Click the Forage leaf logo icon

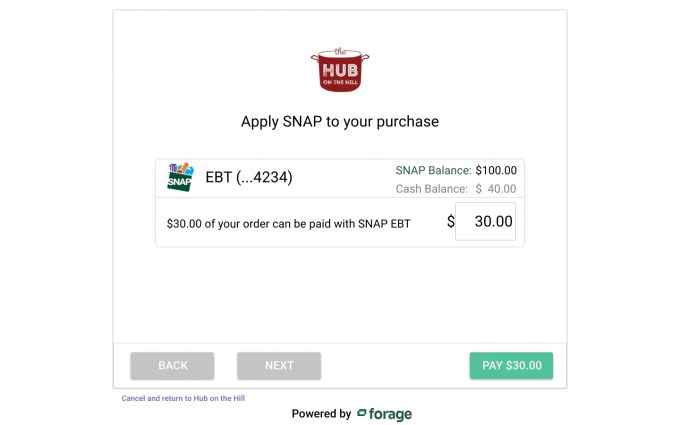(363, 414)
